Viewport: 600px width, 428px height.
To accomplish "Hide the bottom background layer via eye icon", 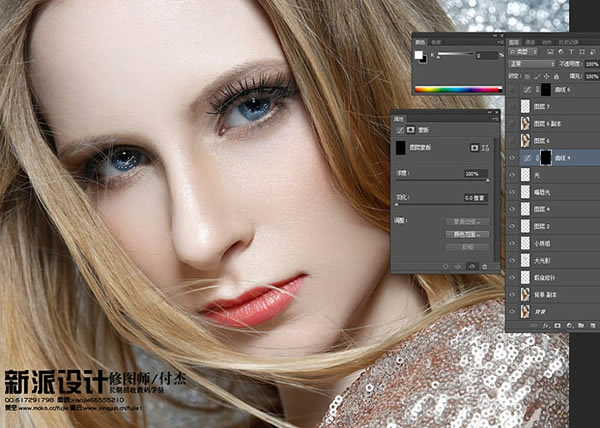I will [512, 311].
